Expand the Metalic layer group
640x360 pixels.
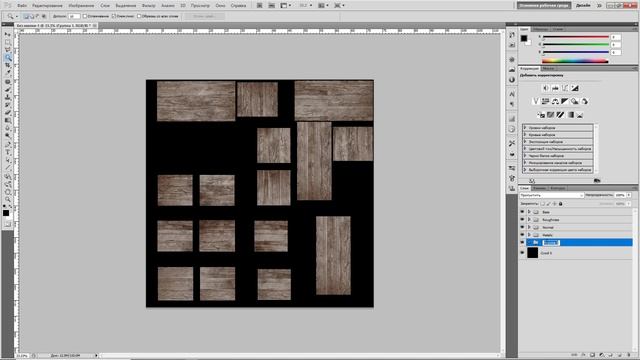tap(529, 235)
